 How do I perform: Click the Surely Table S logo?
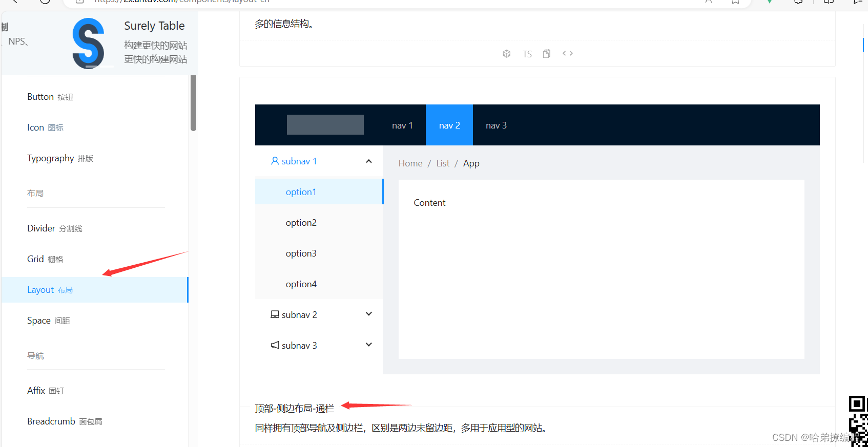[89, 44]
